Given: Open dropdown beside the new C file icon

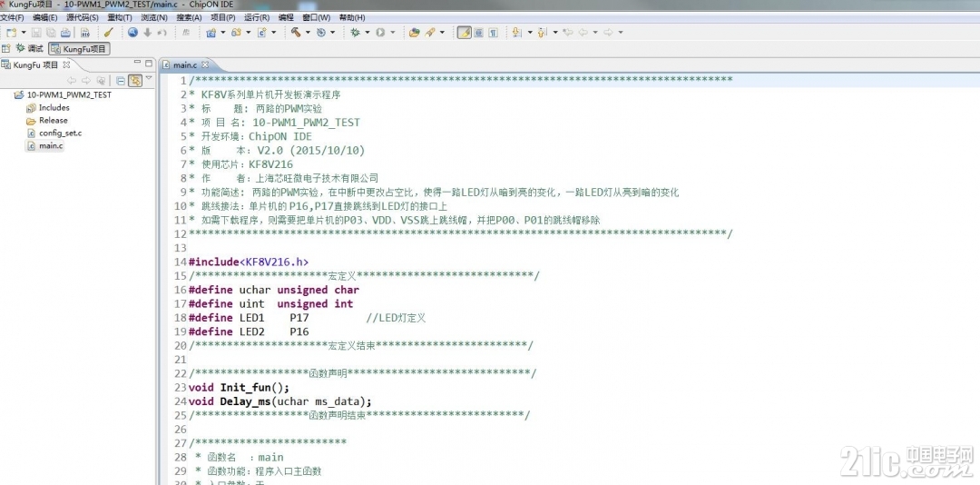Looking at the screenshot, I should [274, 33].
